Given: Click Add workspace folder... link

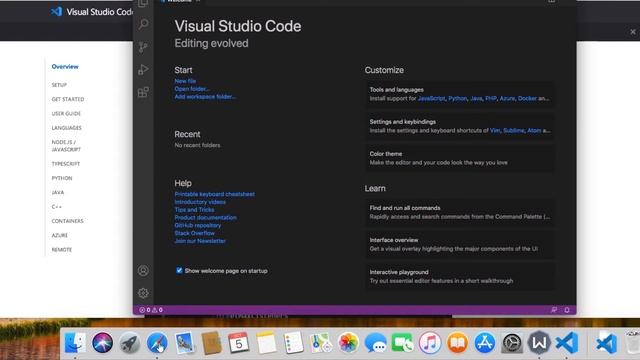Looking at the screenshot, I should coord(205,97).
